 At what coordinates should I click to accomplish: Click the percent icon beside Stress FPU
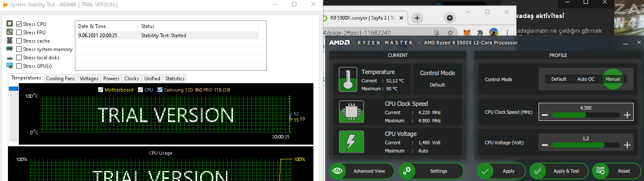(10, 32)
